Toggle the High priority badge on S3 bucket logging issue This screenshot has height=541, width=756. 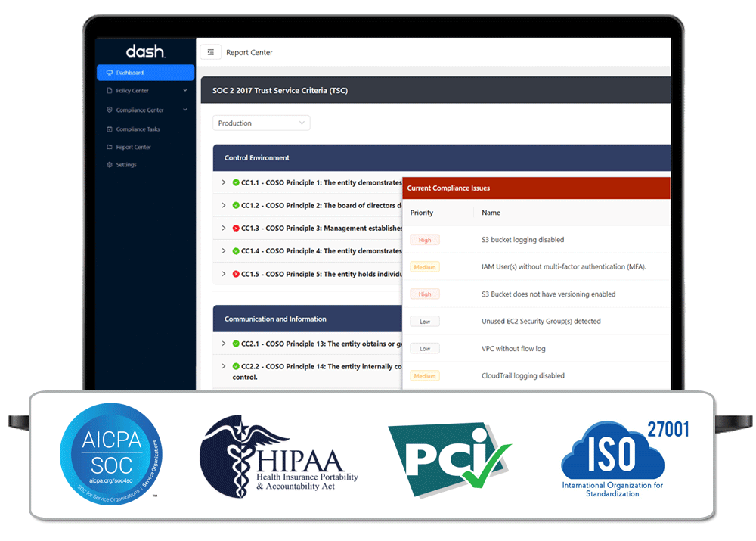pos(425,239)
